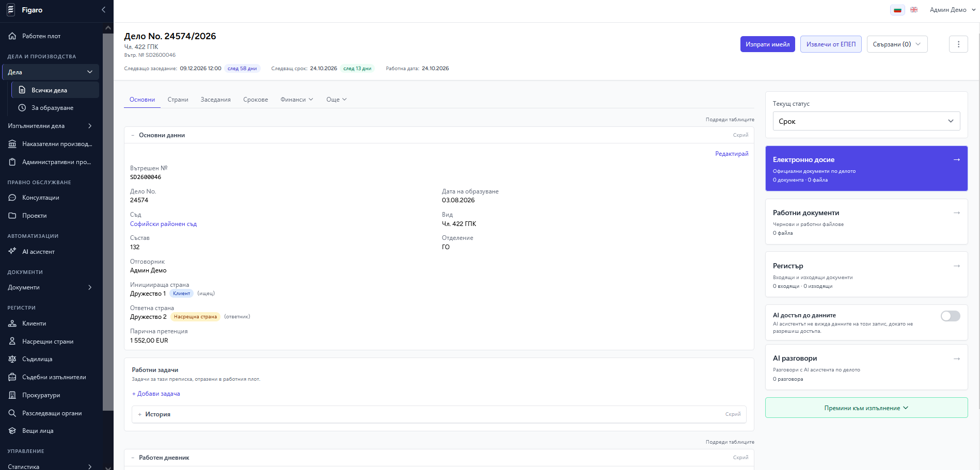Select the Основни tab
980x470 pixels.
click(142, 100)
